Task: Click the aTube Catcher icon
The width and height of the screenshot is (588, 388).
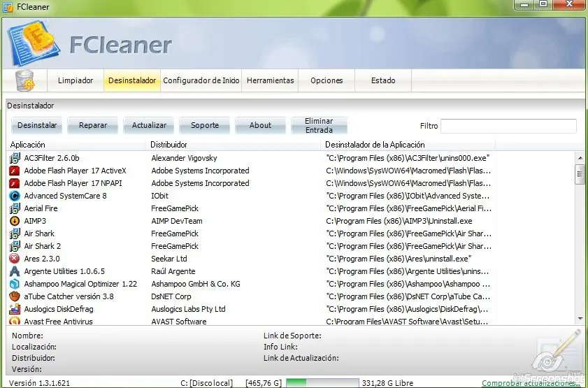Action: pyautogui.click(x=15, y=296)
